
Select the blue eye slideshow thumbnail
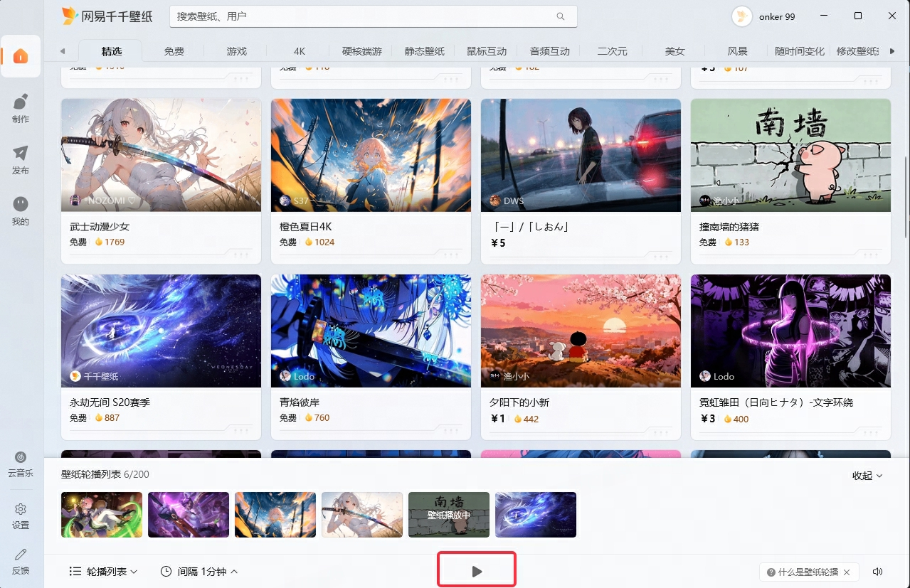click(536, 515)
